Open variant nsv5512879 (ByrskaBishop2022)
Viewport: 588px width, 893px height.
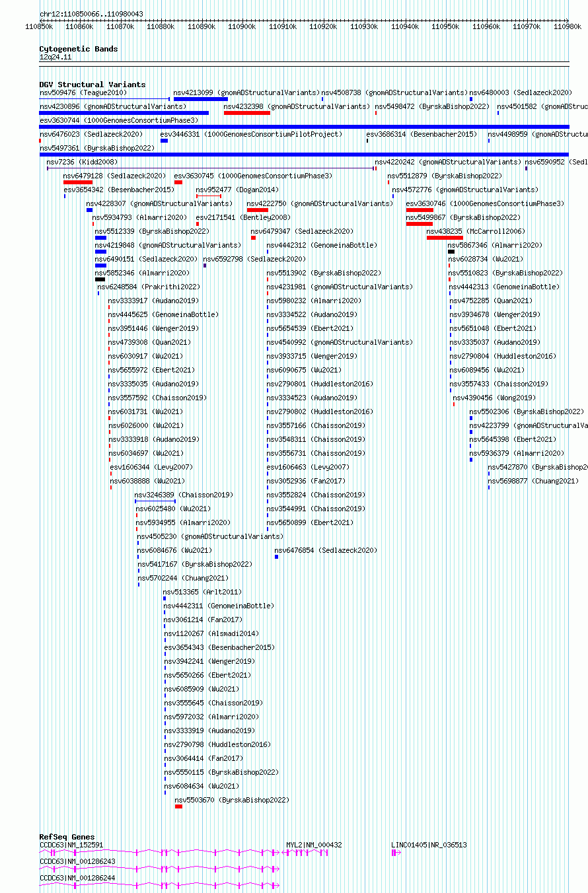pyautogui.click(x=445, y=176)
